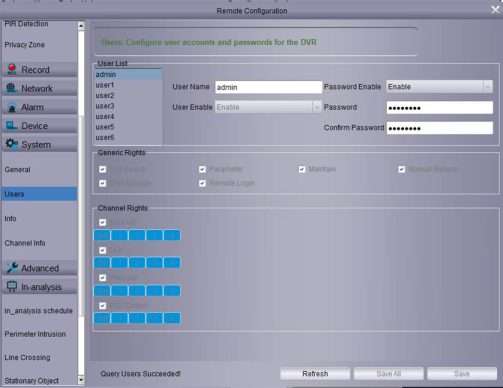Toggle the Remote Login rights checkbox

coord(202,183)
